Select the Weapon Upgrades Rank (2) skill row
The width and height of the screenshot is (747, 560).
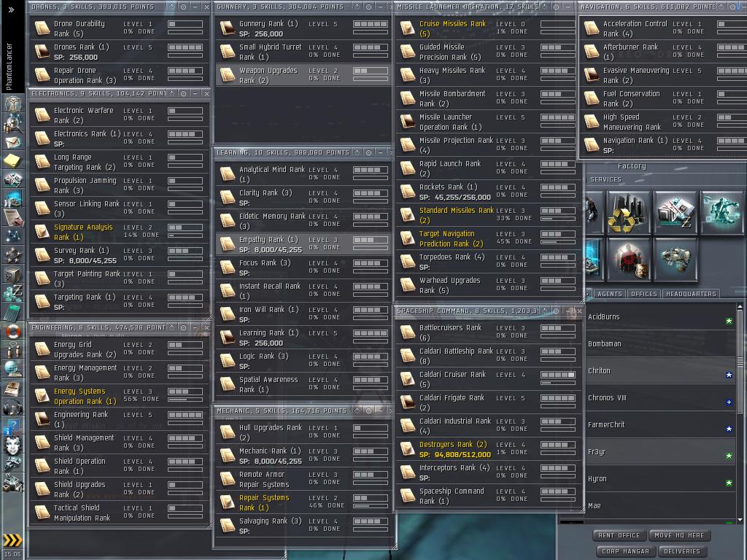(303, 75)
